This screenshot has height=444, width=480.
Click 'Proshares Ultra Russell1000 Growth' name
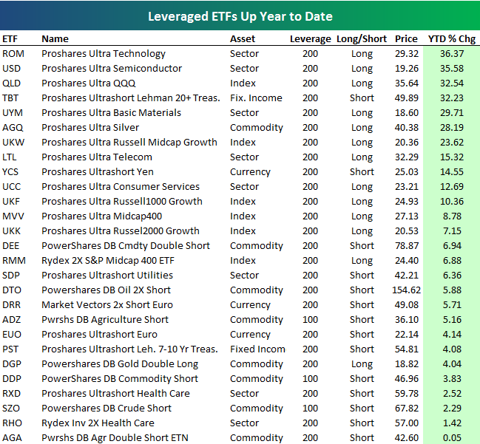[122, 201]
